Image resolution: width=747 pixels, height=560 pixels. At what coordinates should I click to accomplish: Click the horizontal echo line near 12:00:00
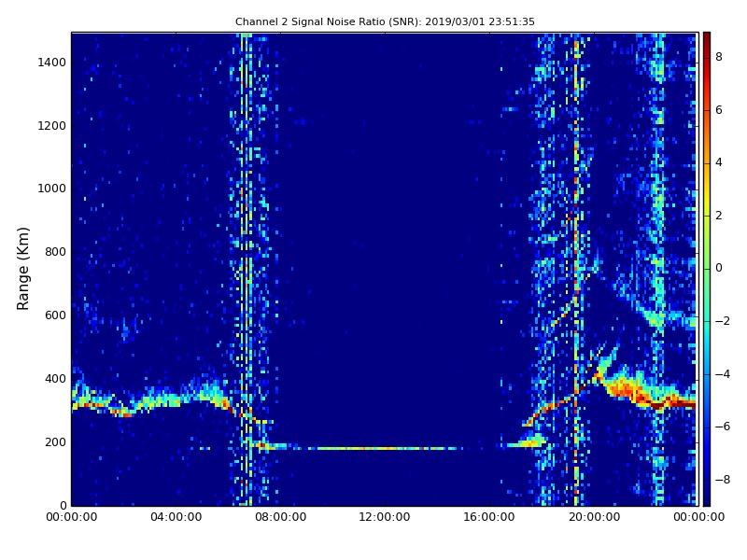(x=385, y=448)
